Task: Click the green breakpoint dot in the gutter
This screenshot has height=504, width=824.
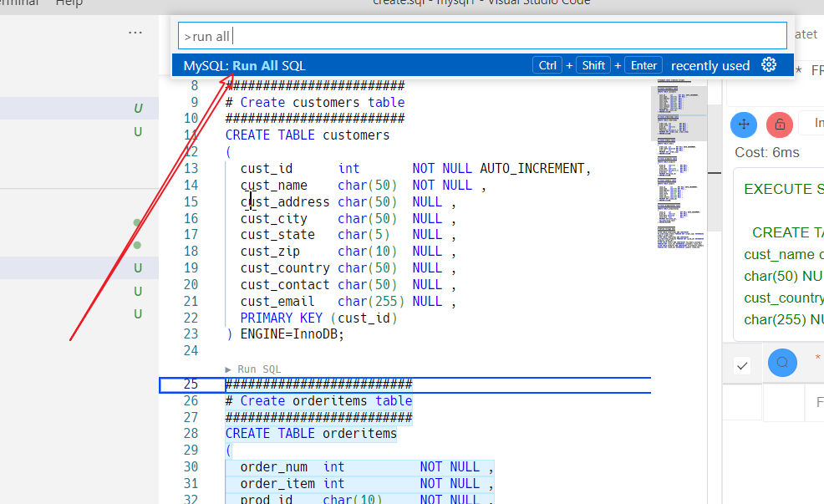Action: click(136, 223)
